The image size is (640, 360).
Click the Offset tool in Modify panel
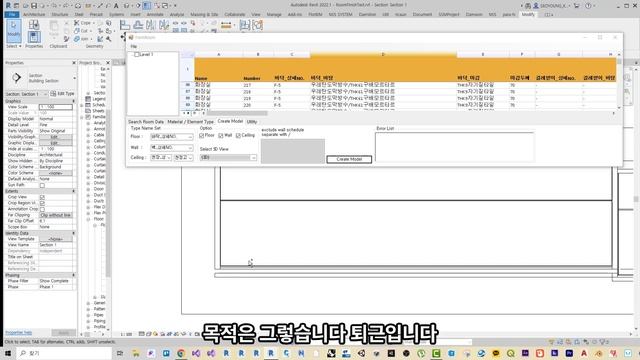point(138,25)
